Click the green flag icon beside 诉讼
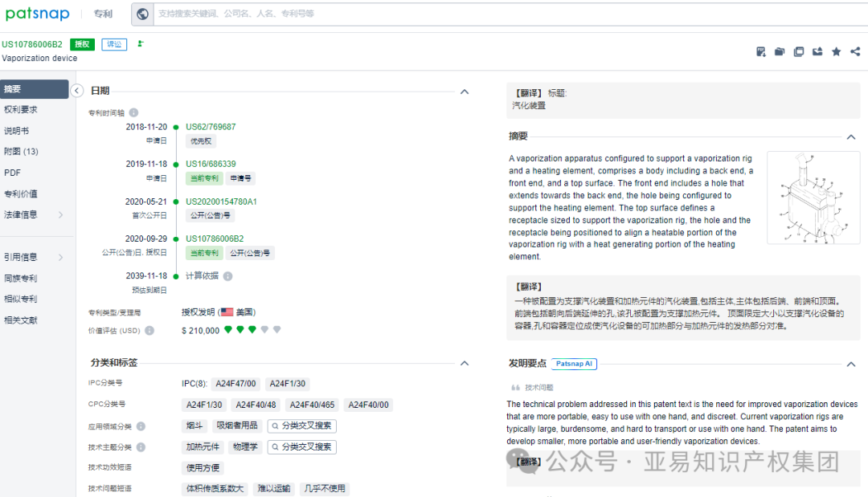 pyautogui.click(x=140, y=44)
